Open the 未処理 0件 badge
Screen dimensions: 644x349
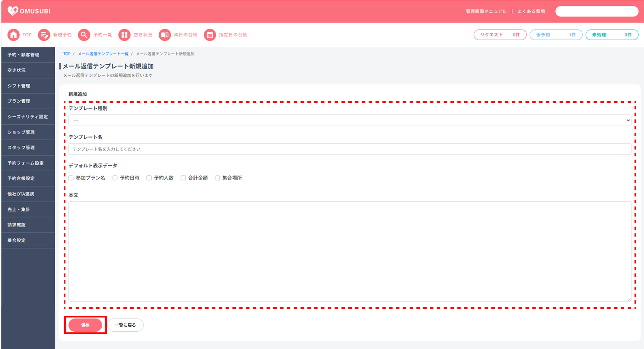pos(612,35)
